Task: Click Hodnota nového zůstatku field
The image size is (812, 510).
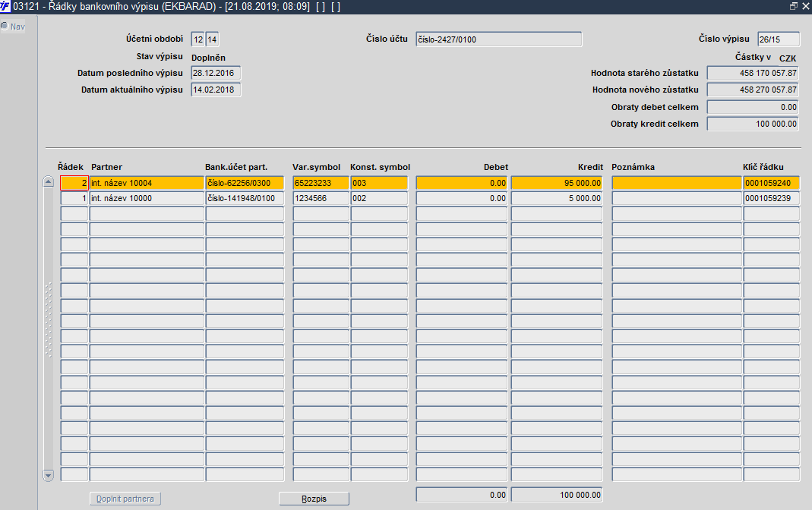Action: [x=753, y=90]
